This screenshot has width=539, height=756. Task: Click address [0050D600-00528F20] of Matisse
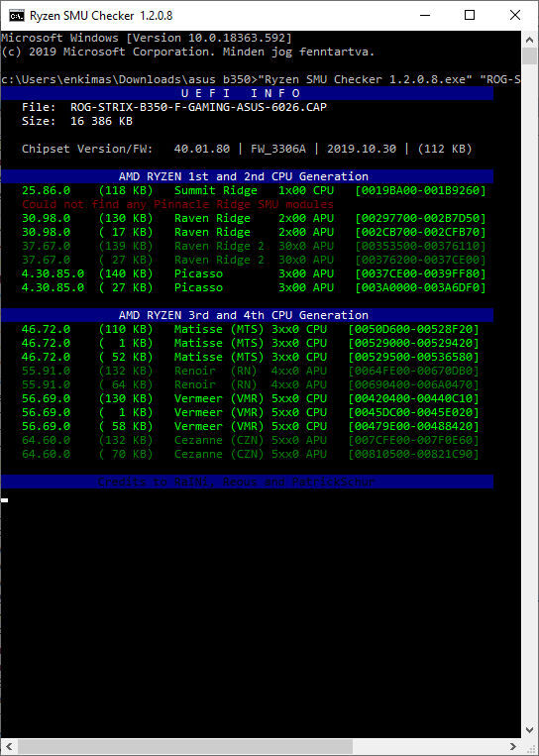click(413, 329)
